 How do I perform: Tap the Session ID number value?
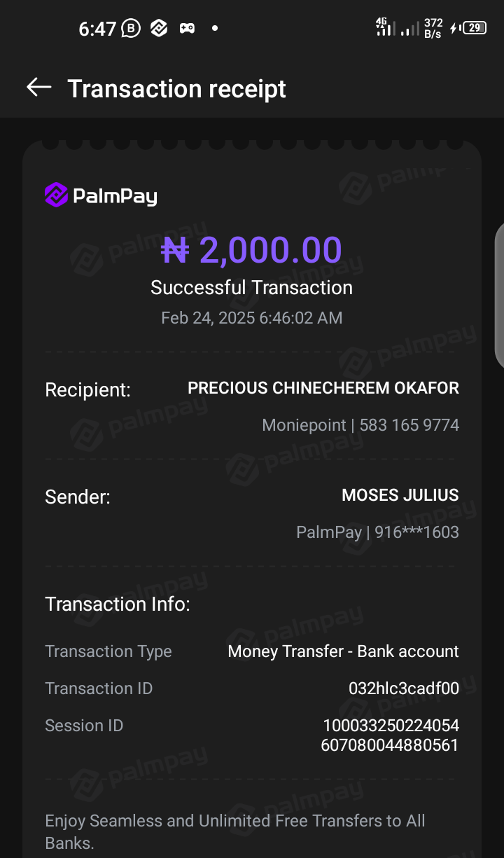[x=390, y=735]
